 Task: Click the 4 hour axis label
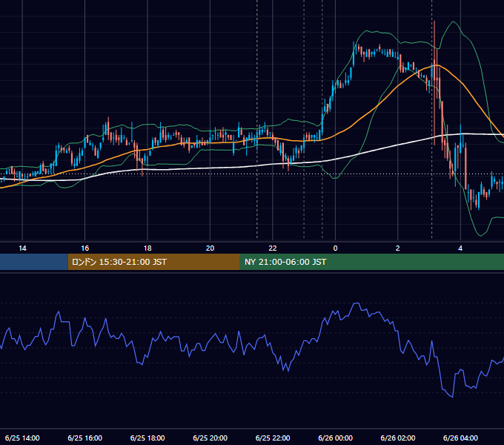pyautogui.click(x=460, y=248)
